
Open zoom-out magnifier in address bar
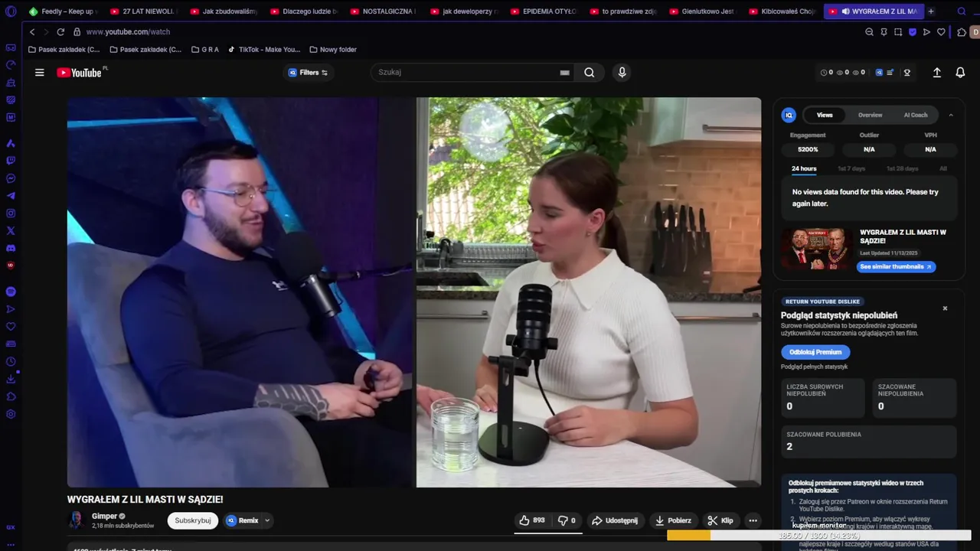(869, 32)
